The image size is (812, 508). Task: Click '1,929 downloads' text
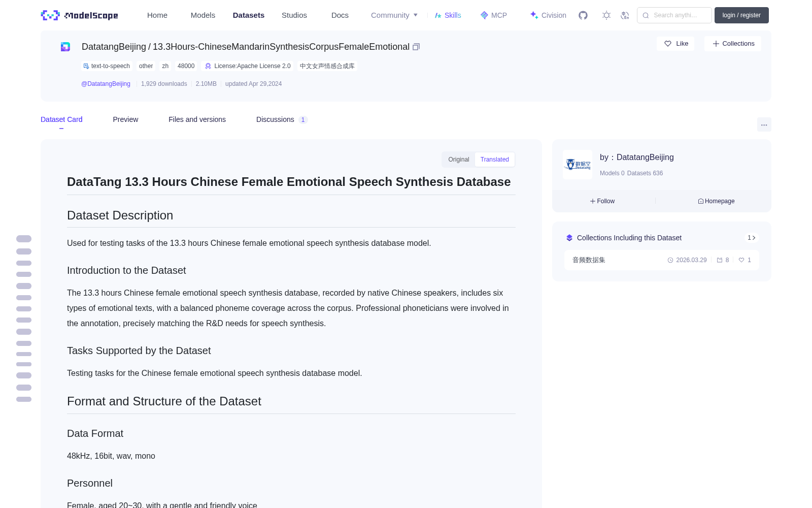coord(164,84)
